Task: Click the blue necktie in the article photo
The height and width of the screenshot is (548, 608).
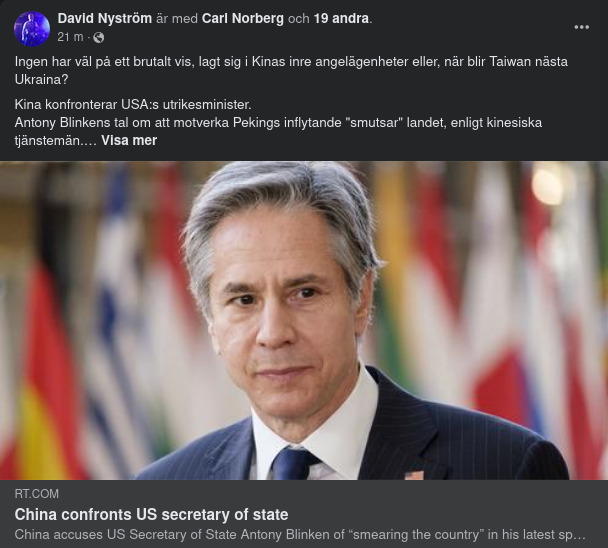Action: (x=292, y=464)
